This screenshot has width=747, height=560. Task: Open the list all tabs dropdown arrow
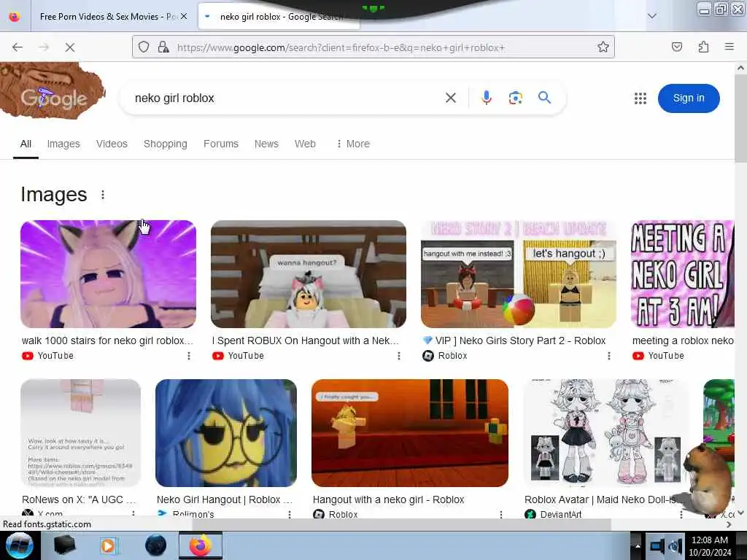[x=652, y=16]
